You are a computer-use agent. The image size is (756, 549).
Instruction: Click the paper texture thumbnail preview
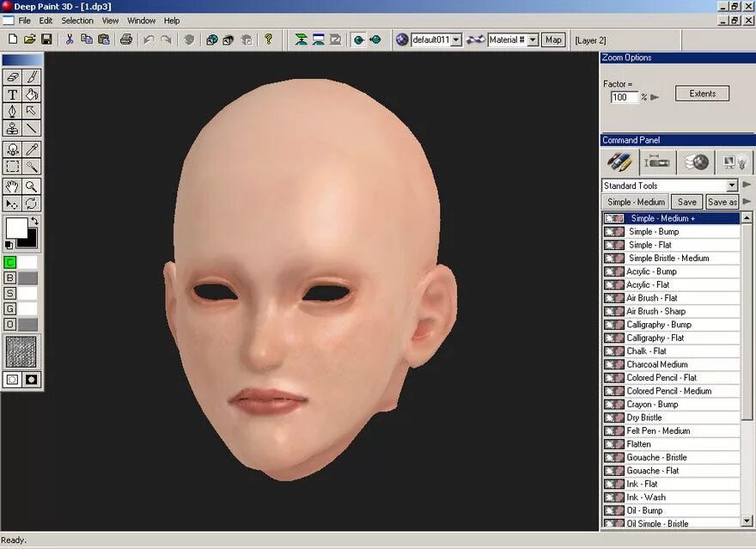[21, 352]
